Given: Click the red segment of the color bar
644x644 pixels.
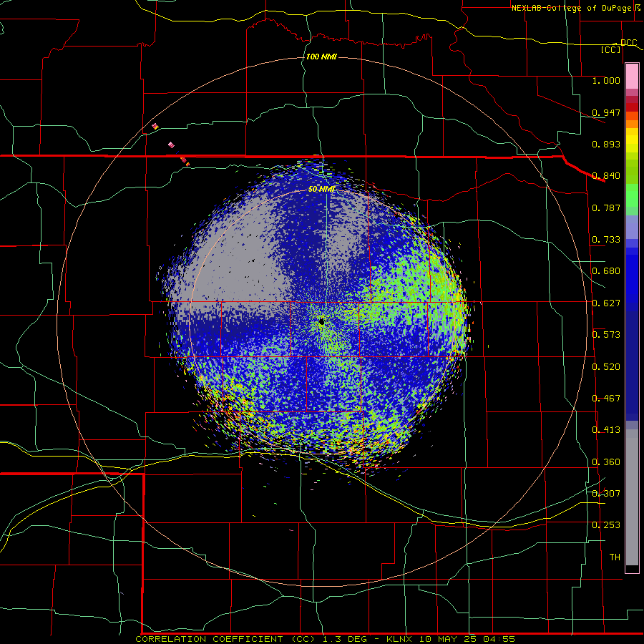Looking at the screenshot, I should point(632,107).
